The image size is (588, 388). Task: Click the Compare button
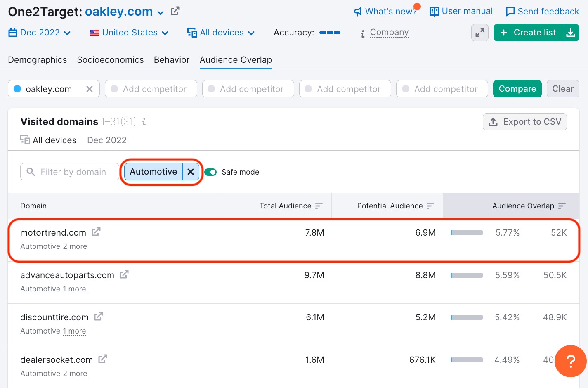pyautogui.click(x=517, y=89)
